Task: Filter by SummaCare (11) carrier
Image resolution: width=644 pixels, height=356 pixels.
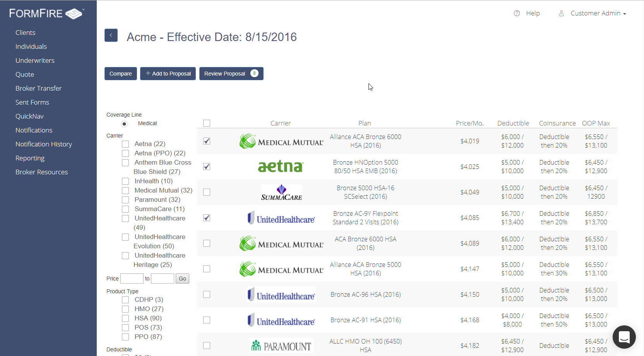Action: pos(125,209)
